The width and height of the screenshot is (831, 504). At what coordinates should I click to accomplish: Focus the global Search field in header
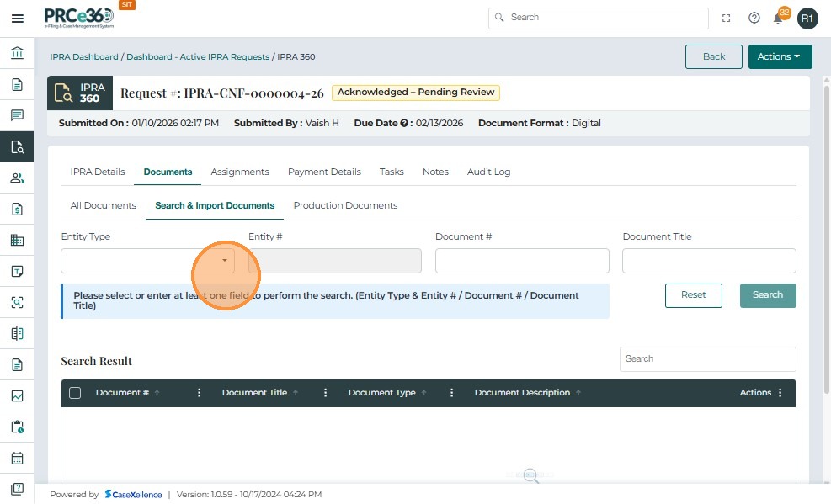[599, 18]
